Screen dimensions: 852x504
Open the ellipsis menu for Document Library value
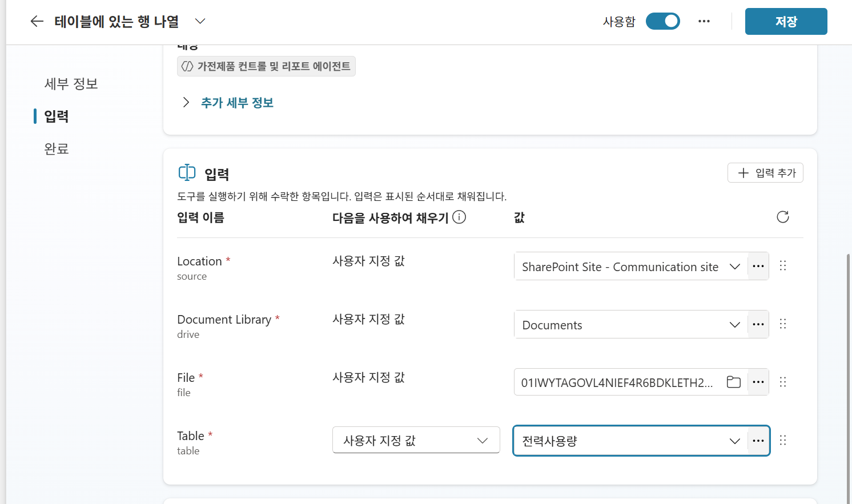[x=758, y=325]
